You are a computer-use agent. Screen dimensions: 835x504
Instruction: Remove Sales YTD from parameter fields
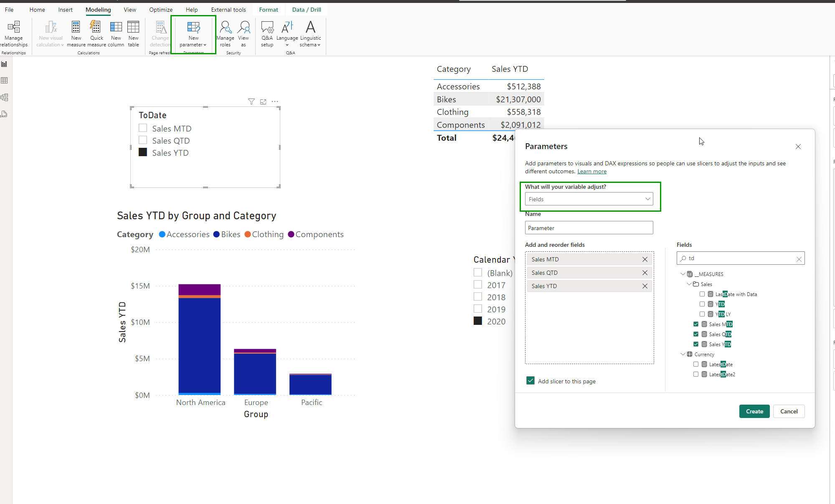[645, 286]
